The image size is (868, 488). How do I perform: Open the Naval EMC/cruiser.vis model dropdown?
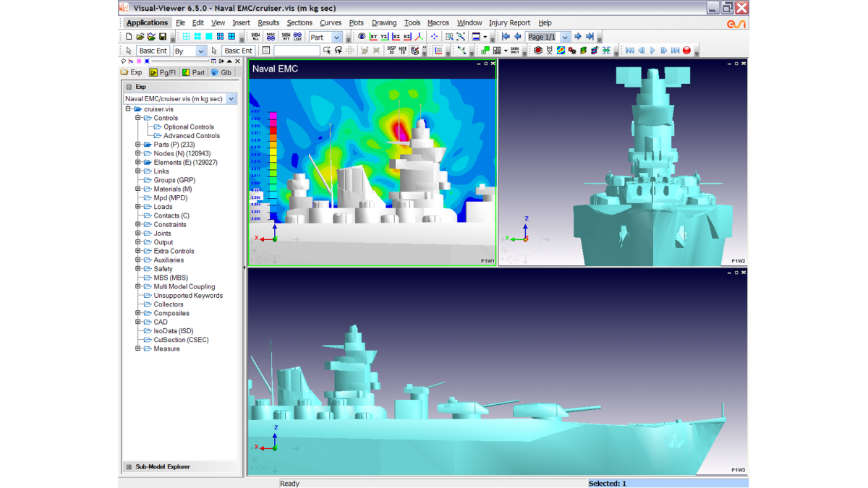(x=231, y=99)
